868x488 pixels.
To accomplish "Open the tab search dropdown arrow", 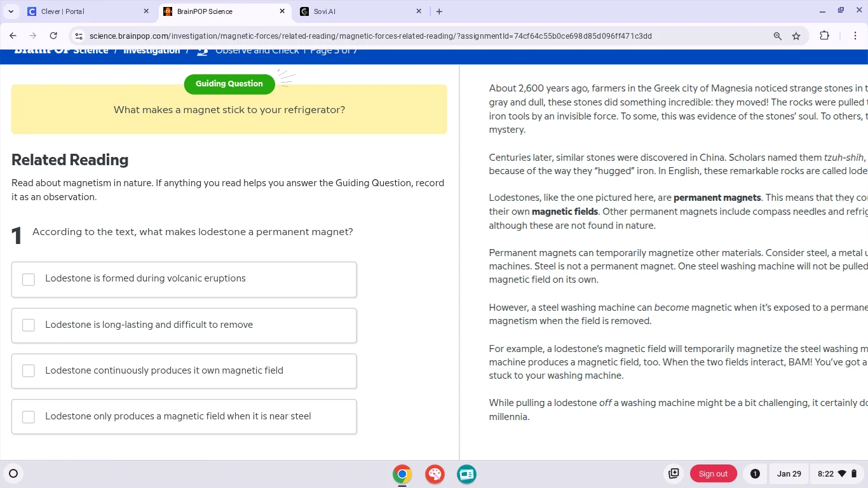I will click(11, 11).
